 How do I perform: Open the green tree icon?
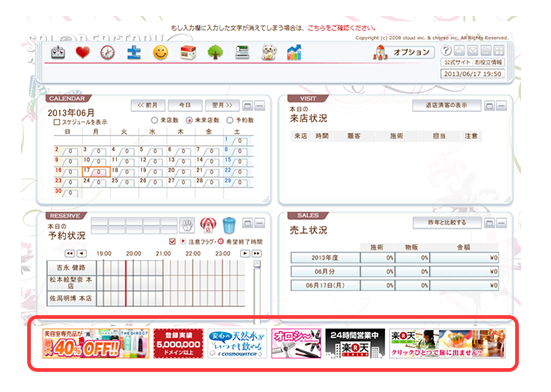coord(215,53)
